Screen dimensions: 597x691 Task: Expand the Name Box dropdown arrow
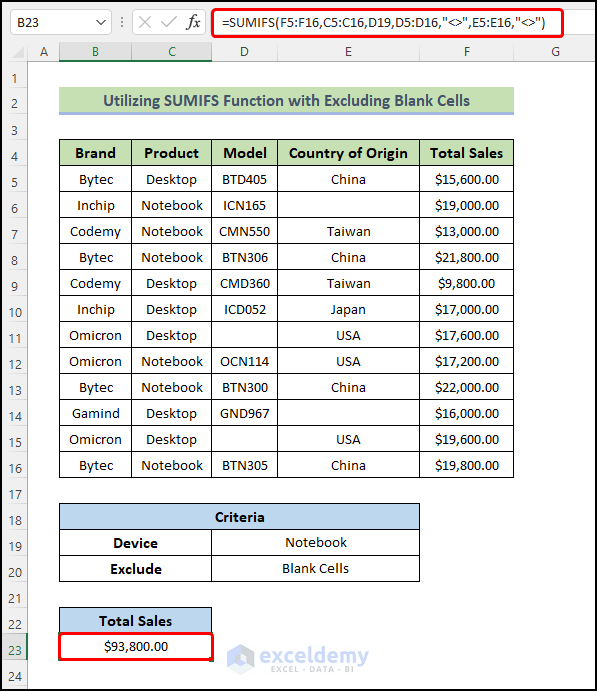(x=101, y=22)
